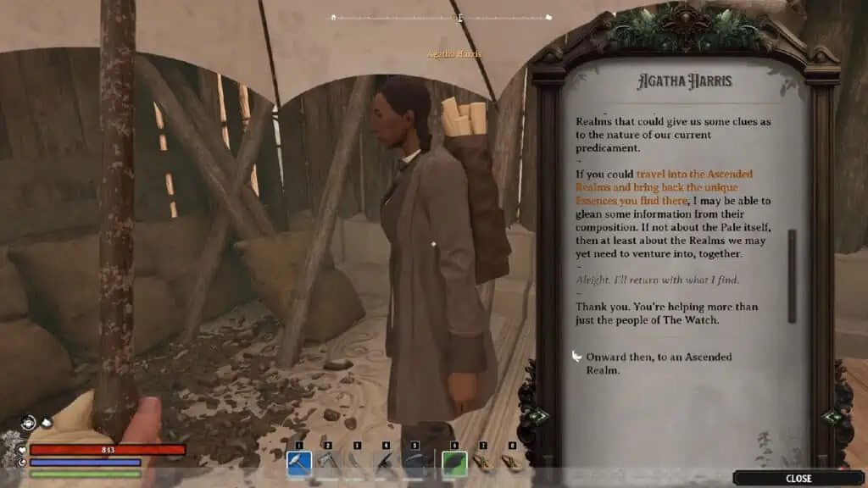Select the green item in hotbar slot 6
The image size is (868, 488).
tap(454, 463)
